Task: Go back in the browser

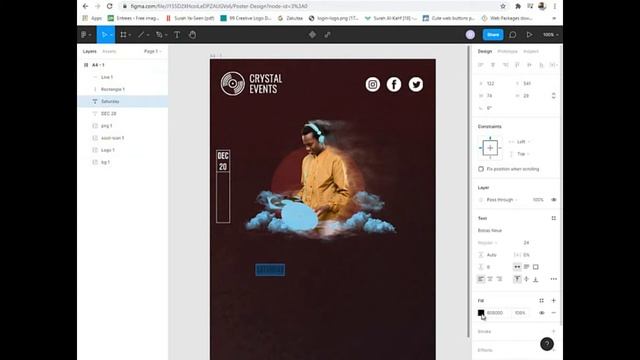Action: (85, 6)
